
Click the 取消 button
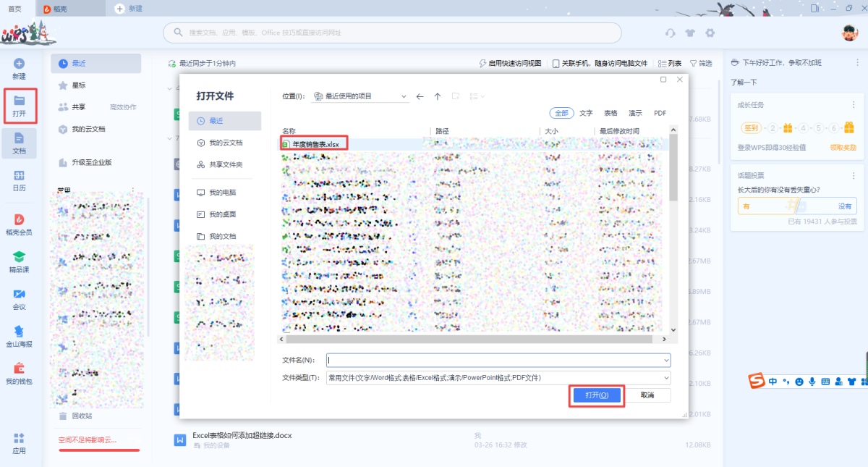pyautogui.click(x=647, y=395)
